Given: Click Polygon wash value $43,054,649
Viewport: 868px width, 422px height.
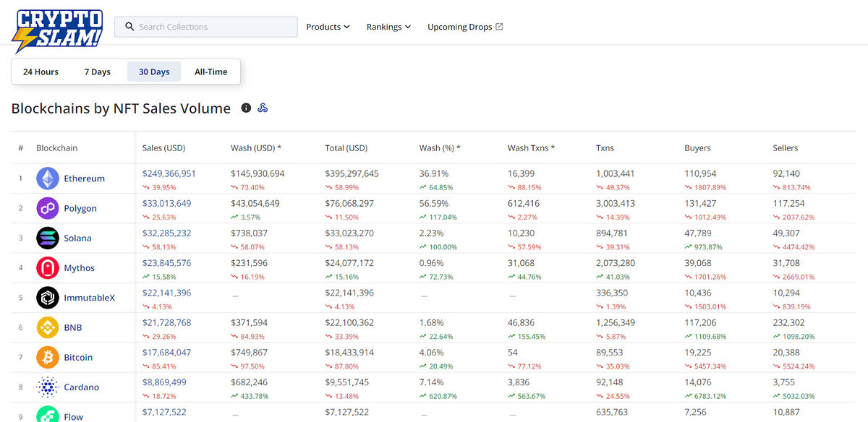Looking at the screenshot, I should [255, 204].
